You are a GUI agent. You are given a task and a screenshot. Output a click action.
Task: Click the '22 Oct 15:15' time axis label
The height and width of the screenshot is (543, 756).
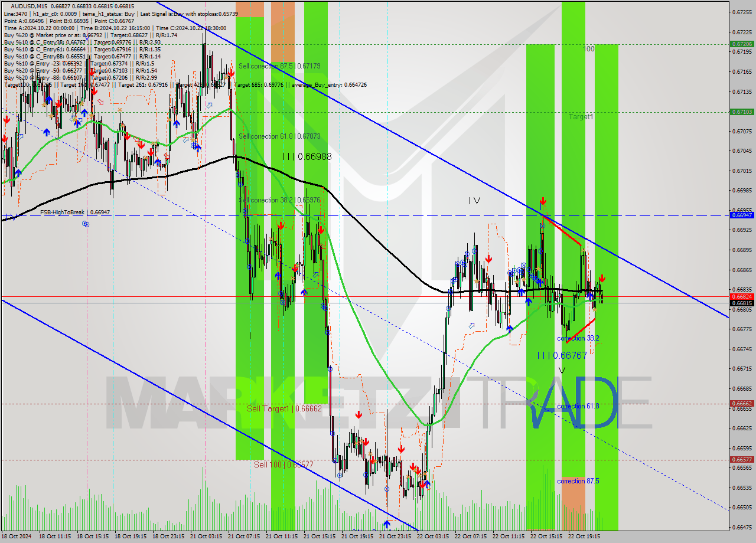[546, 537]
